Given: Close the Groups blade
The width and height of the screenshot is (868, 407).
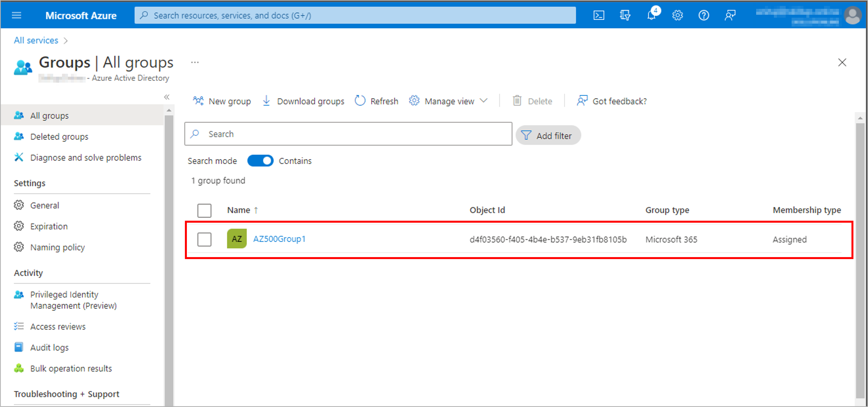Looking at the screenshot, I should click(x=842, y=62).
